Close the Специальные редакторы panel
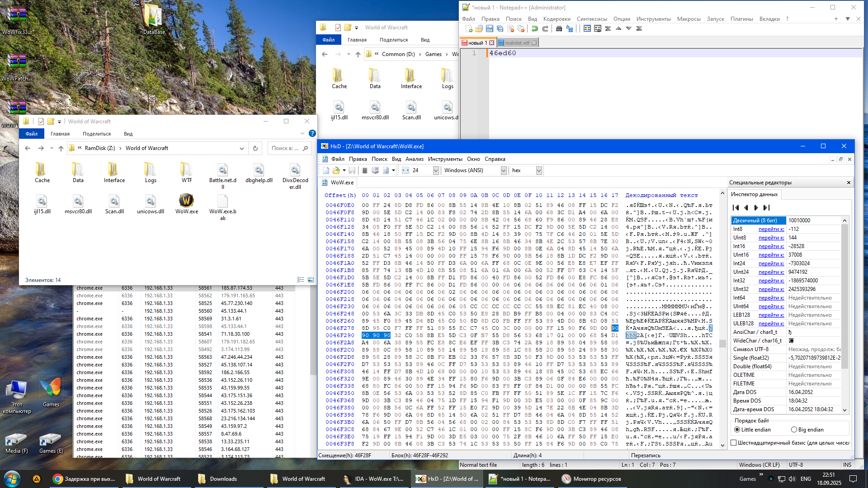The width and height of the screenshot is (868, 488). 849,183
